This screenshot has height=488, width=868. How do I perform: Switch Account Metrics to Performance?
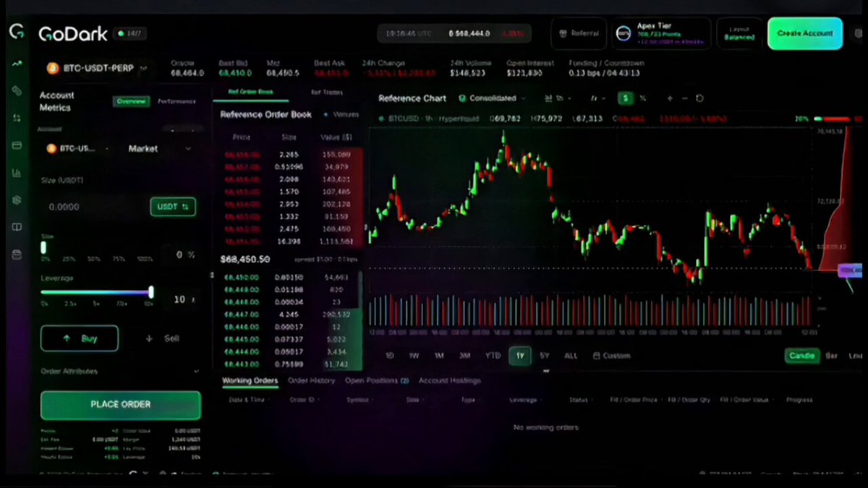176,102
